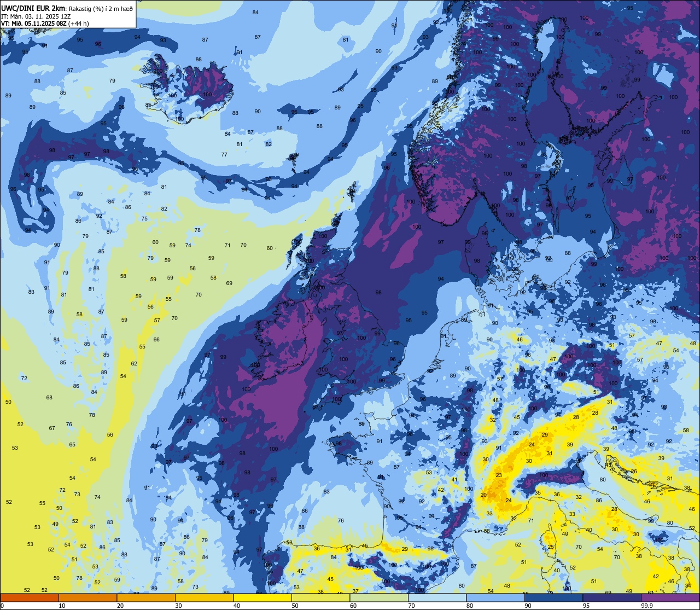This screenshot has height=610, width=700.
Task: Click the 10–20 orange legend swatch
Action: click(x=87, y=597)
